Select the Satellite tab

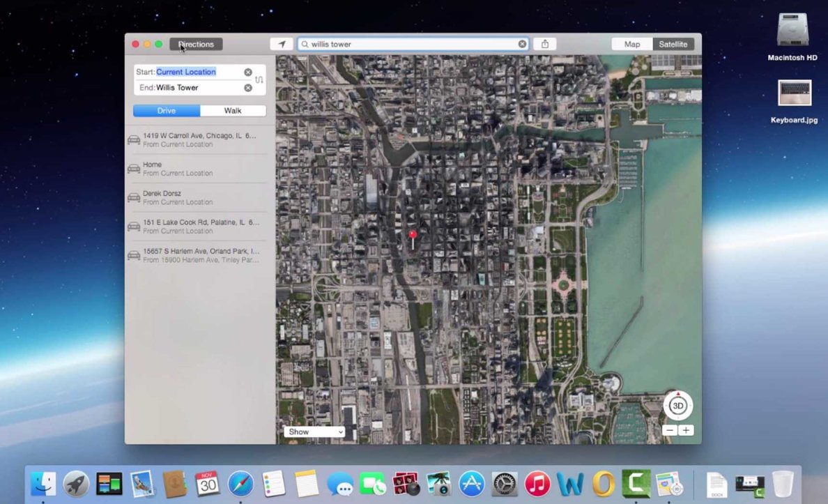673,43
